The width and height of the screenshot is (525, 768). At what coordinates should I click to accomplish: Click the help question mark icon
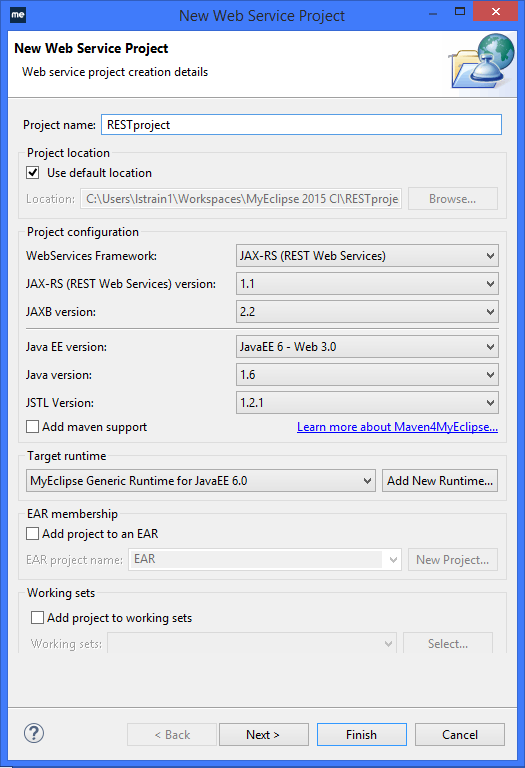pos(34,733)
